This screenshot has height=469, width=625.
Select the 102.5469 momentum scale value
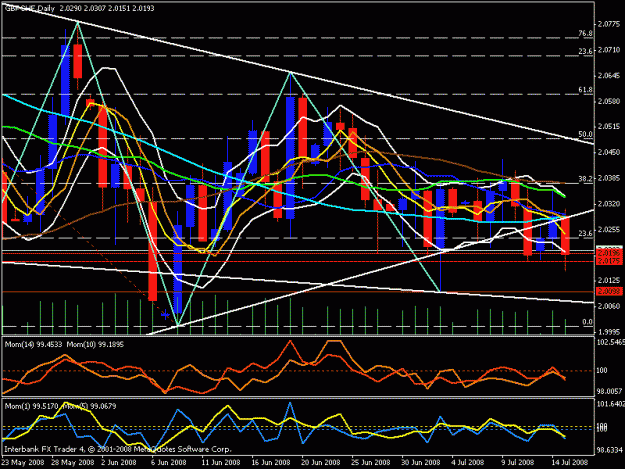pyautogui.click(x=610, y=342)
